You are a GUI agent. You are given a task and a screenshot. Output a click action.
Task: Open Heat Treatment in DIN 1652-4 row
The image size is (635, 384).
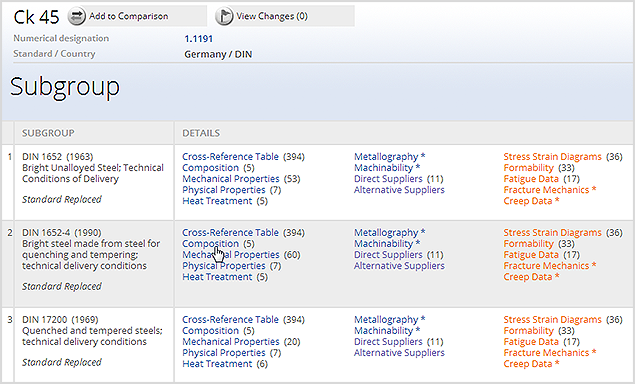coord(217,277)
